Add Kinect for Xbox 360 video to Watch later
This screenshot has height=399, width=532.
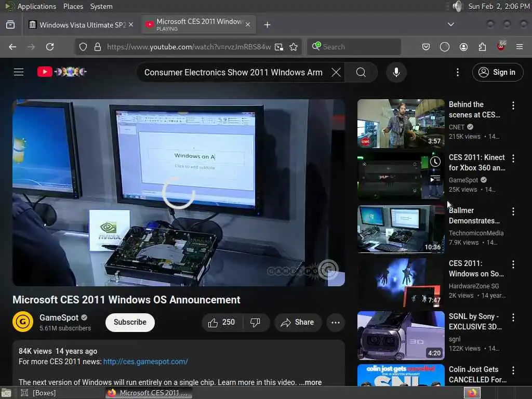point(435,162)
